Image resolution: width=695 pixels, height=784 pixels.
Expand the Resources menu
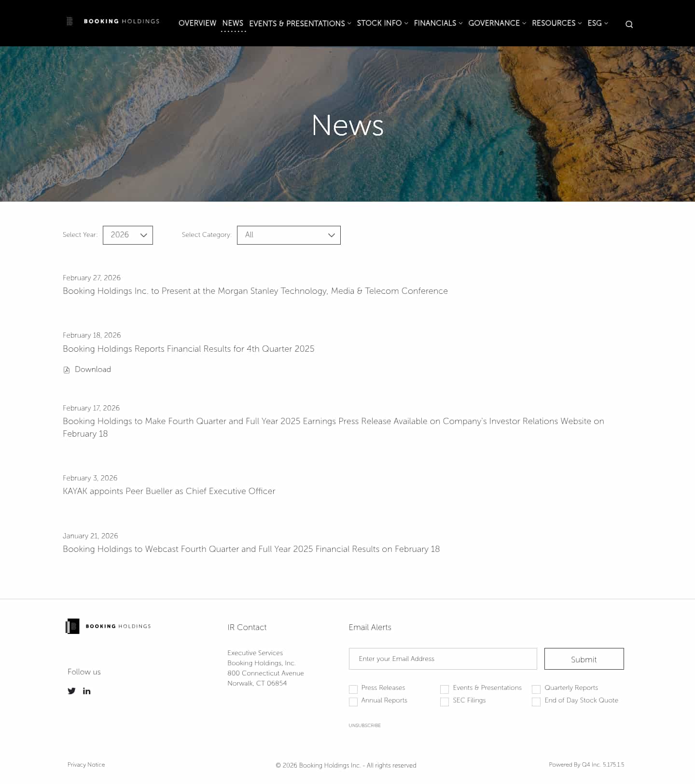click(x=556, y=23)
